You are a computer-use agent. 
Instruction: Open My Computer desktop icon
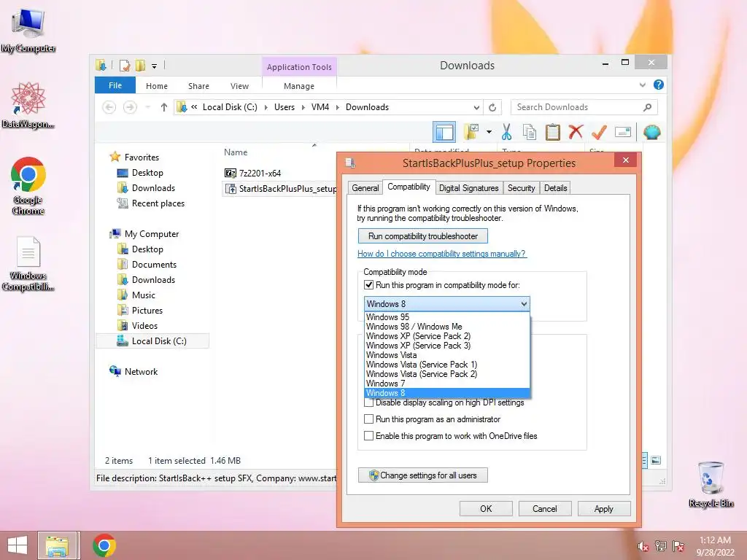pos(28,29)
